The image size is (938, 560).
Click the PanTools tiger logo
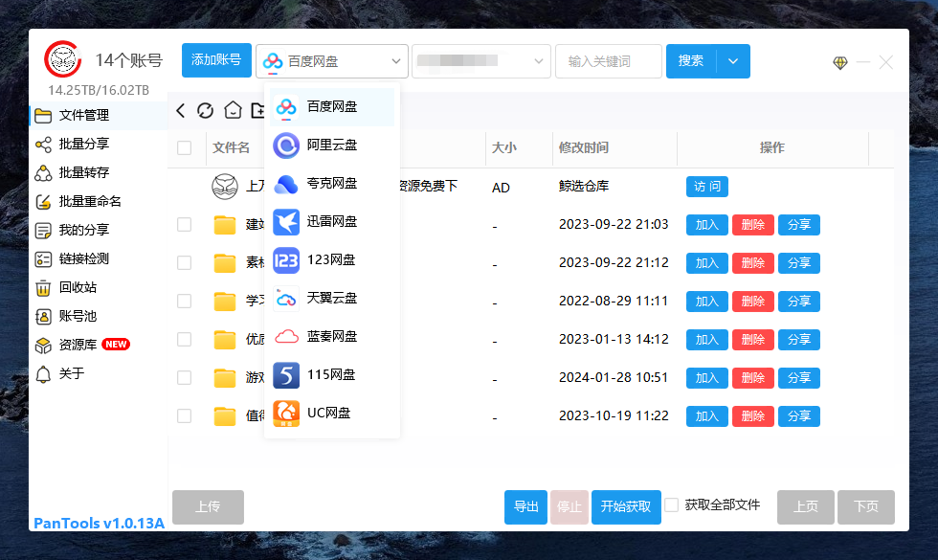point(61,59)
